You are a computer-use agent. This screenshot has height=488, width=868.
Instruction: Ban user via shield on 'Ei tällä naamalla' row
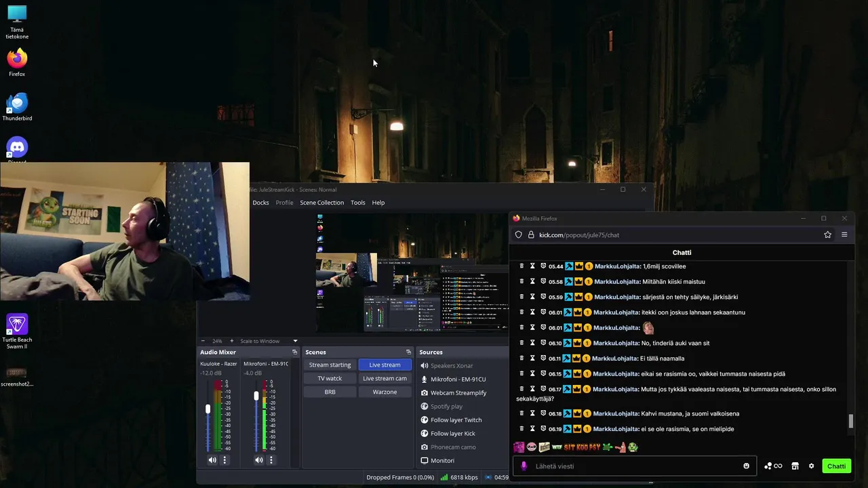point(543,358)
